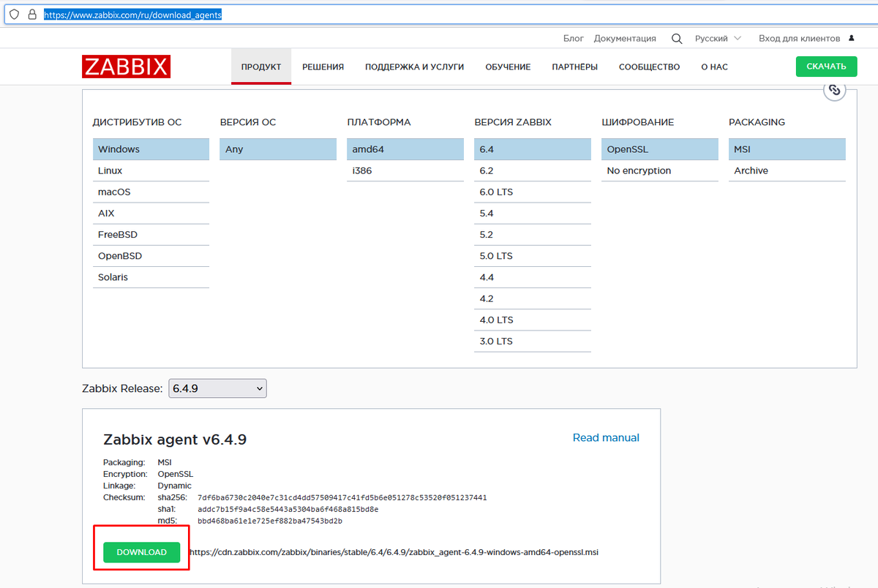Select MSI packaging
878x588 pixels.
click(787, 149)
